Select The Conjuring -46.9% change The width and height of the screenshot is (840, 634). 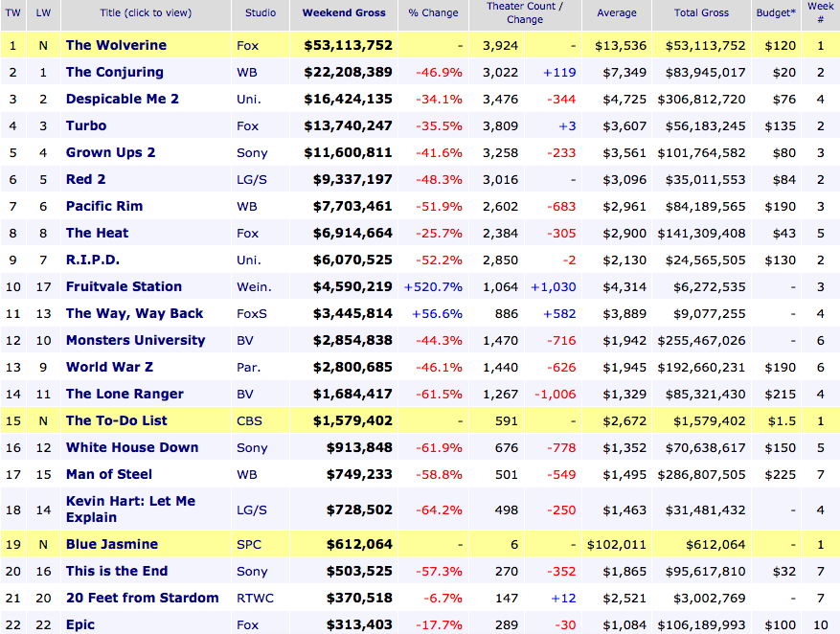(439, 72)
